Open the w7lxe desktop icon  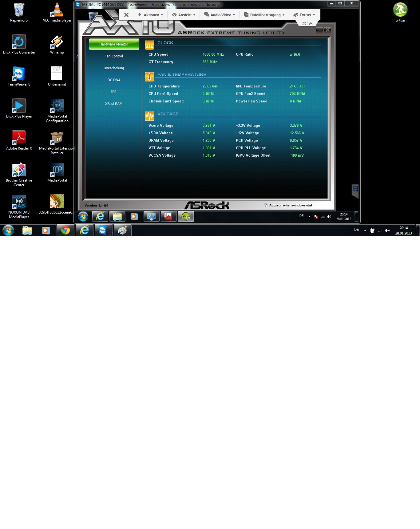point(400,12)
